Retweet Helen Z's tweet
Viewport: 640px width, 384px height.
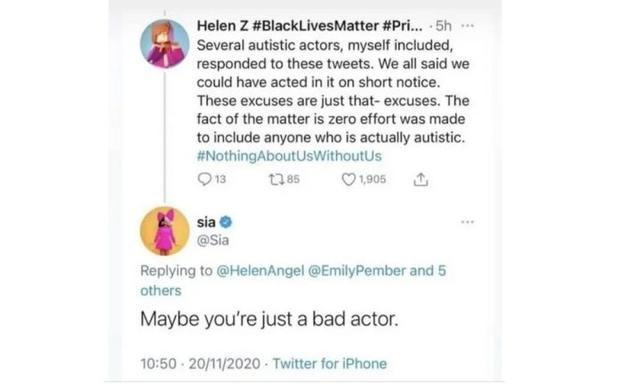click(276, 179)
